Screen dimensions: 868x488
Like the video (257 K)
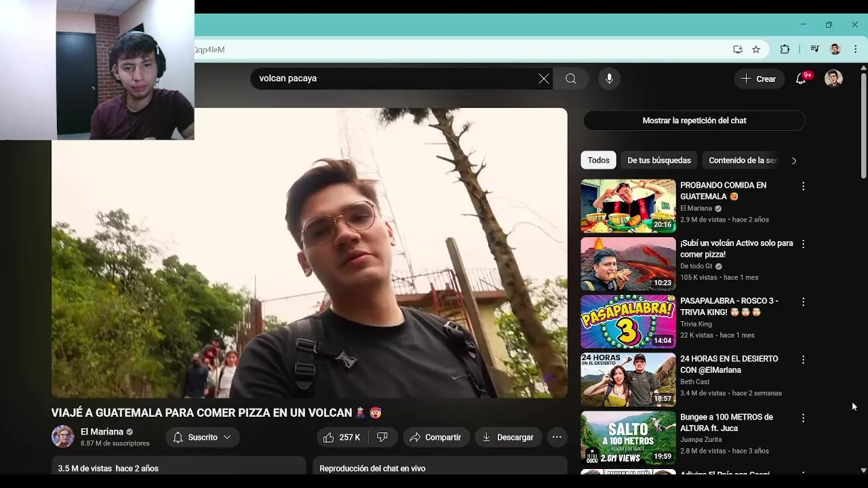(x=342, y=437)
